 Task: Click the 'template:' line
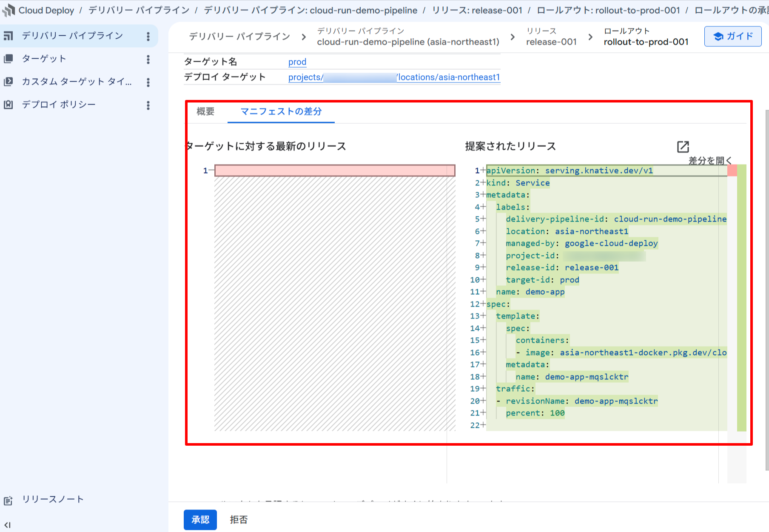point(518,316)
